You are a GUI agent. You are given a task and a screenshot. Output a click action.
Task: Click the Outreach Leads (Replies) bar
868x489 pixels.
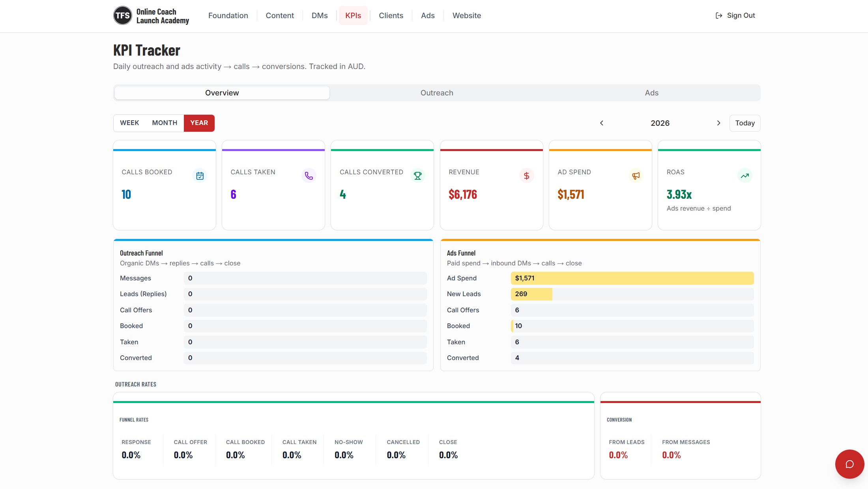(305, 294)
